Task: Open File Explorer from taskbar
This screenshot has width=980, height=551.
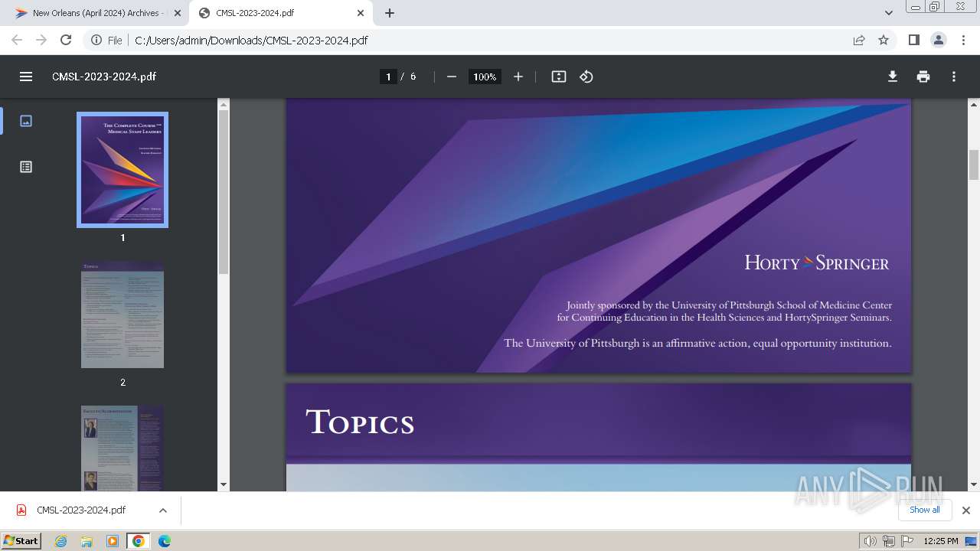Action: [x=87, y=541]
